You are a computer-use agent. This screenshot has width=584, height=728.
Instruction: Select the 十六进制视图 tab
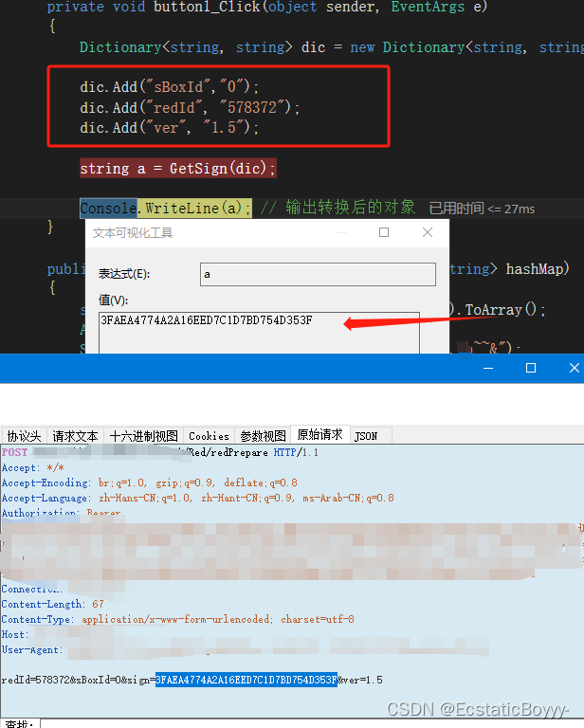pyautogui.click(x=144, y=436)
